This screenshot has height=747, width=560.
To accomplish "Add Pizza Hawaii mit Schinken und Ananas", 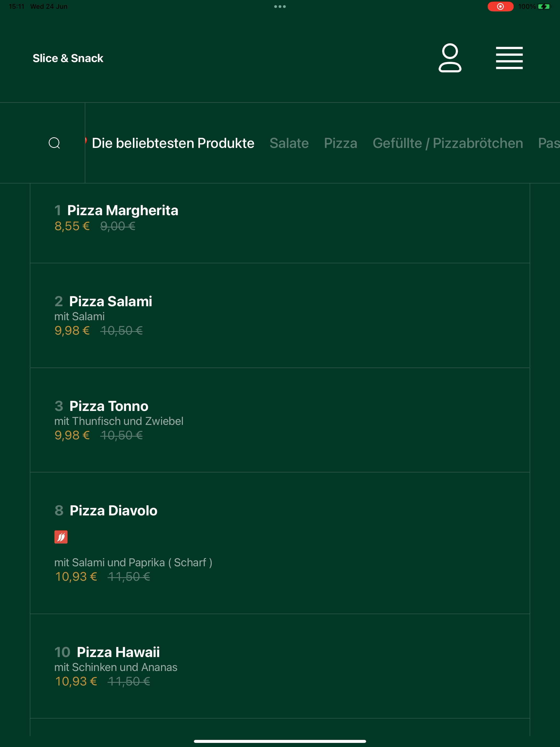I will tap(280, 666).
